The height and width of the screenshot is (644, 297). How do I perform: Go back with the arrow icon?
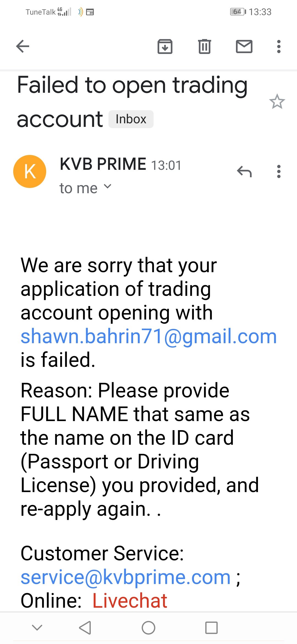coord(23,46)
